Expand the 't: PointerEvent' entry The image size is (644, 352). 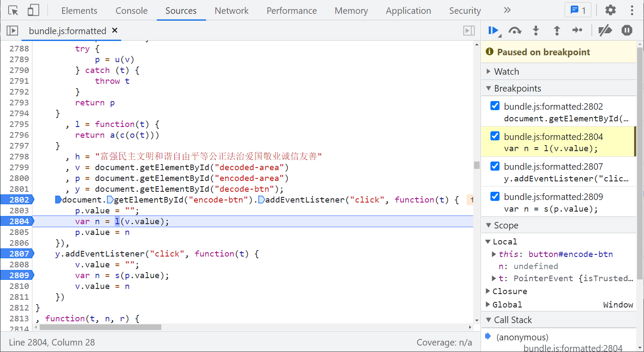point(494,278)
